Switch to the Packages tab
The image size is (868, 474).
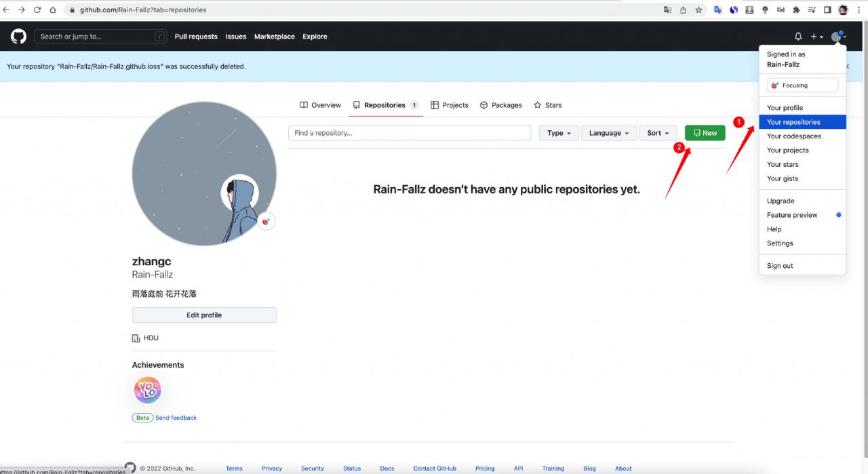point(501,105)
